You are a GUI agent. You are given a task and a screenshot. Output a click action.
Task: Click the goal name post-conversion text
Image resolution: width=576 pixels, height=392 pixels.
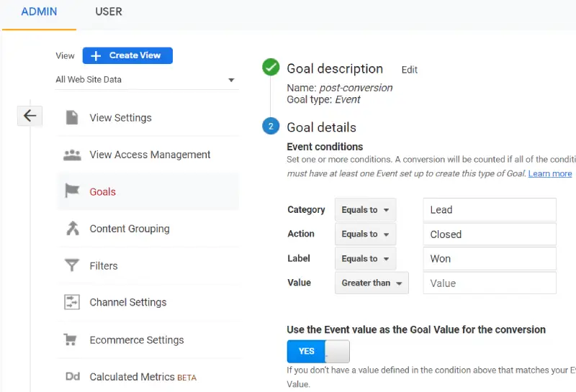click(x=356, y=88)
